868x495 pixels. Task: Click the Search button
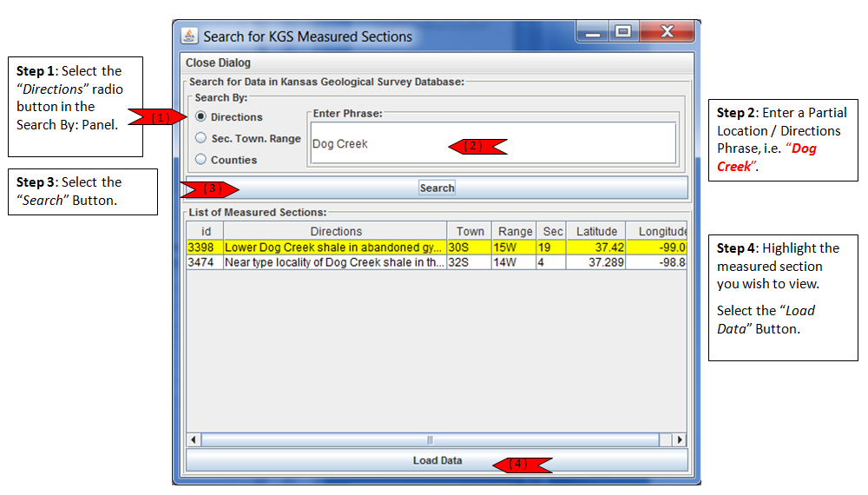(437, 188)
